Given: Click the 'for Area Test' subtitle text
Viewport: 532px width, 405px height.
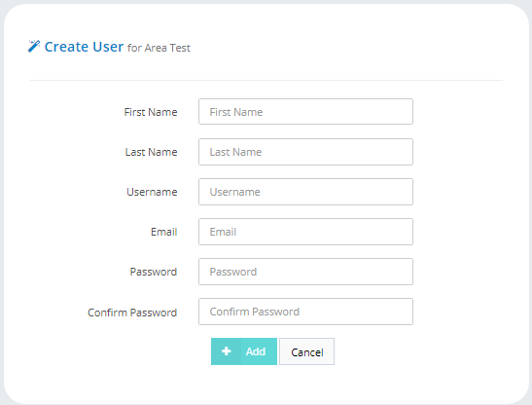Looking at the screenshot, I should (159, 48).
